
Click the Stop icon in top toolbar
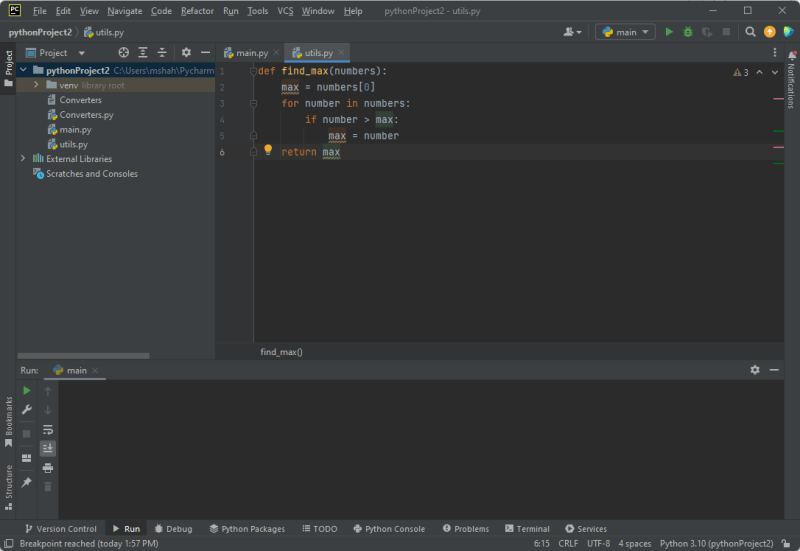click(x=726, y=32)
